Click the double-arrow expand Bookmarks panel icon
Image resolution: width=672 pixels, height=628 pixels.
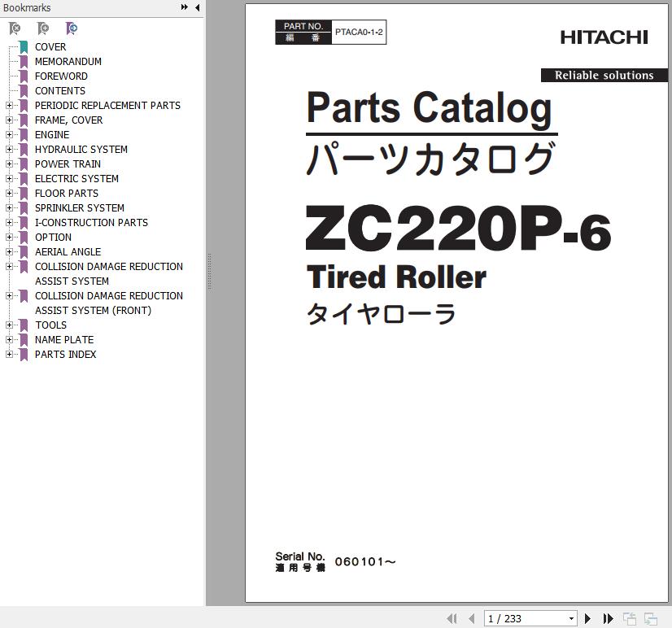(x=185, y=7)
